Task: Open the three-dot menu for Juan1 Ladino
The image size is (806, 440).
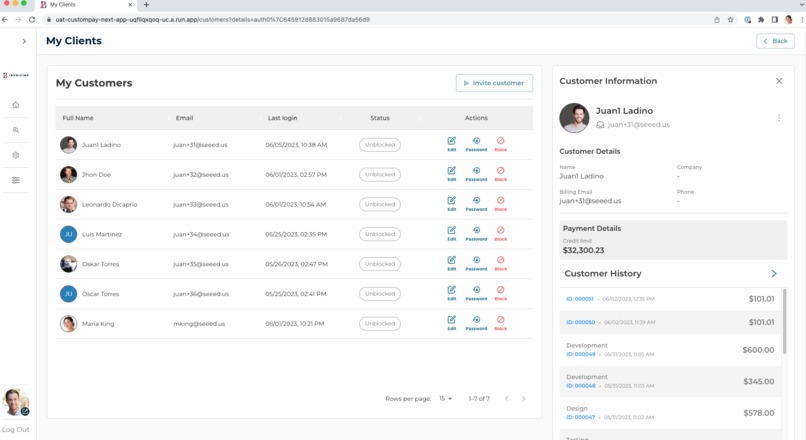Action: click(x=779, y=118)
